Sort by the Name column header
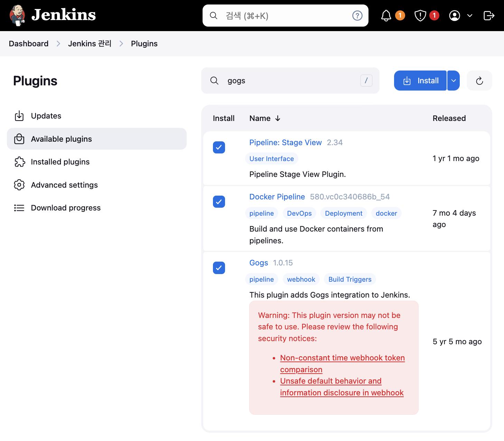Viewport: 504px width, 441px height. coord(260,118)
